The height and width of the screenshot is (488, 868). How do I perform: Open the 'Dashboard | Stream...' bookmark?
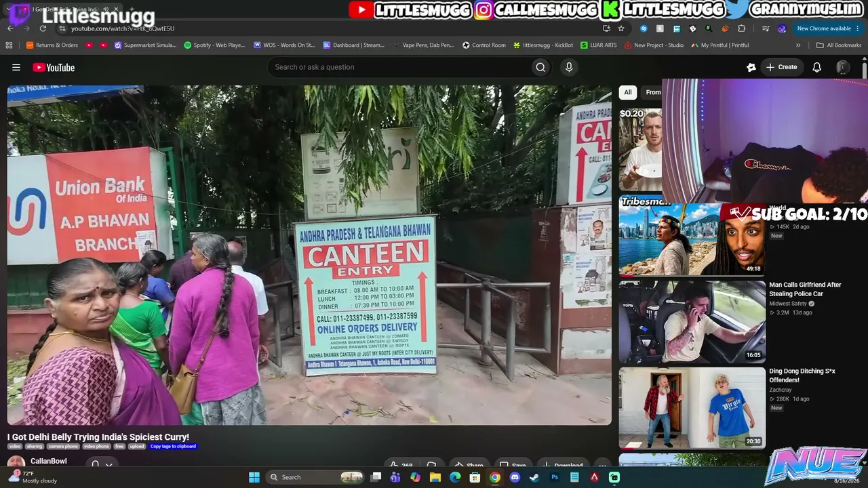[354, 45]
